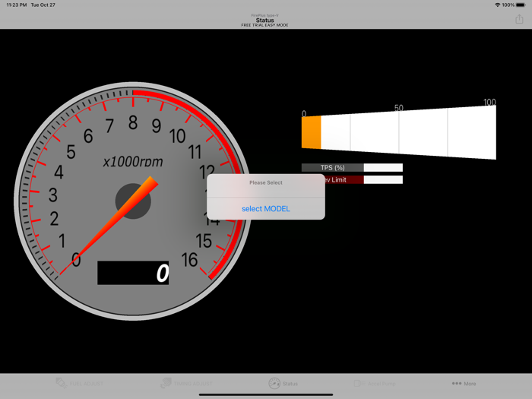
Task: Tap the Wi-Fi icon in the status bar
Action: [497, 5]
